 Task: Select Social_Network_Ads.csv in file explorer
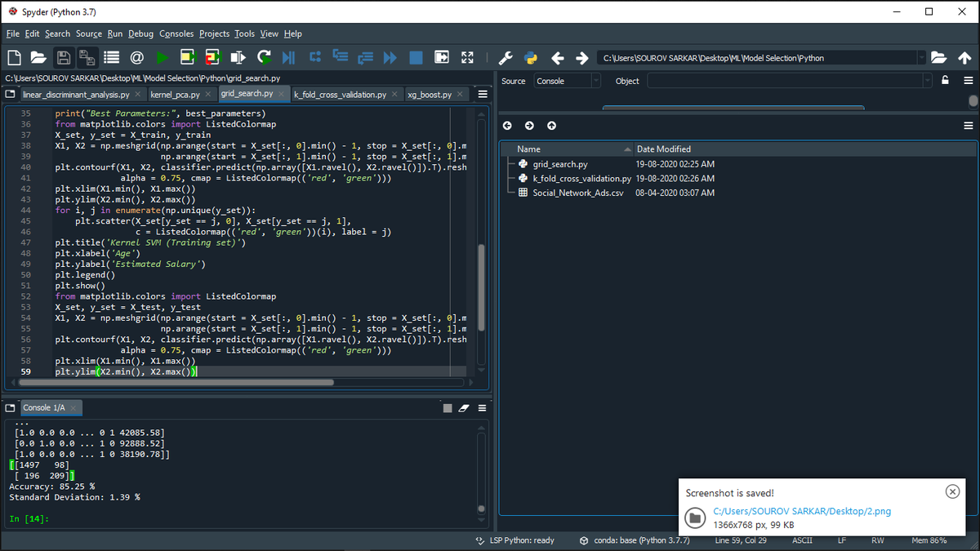click(578, 193)
